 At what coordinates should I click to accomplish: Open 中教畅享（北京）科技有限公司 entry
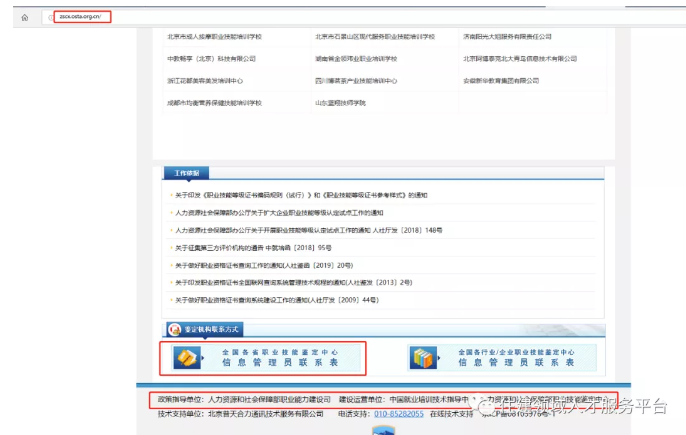211,59
